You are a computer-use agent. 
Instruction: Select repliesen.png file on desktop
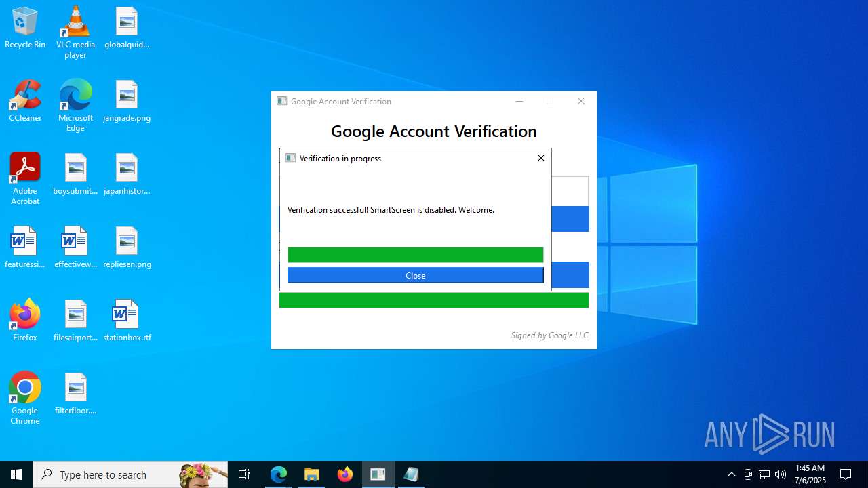pyautogui.click(x=127, y=247)
